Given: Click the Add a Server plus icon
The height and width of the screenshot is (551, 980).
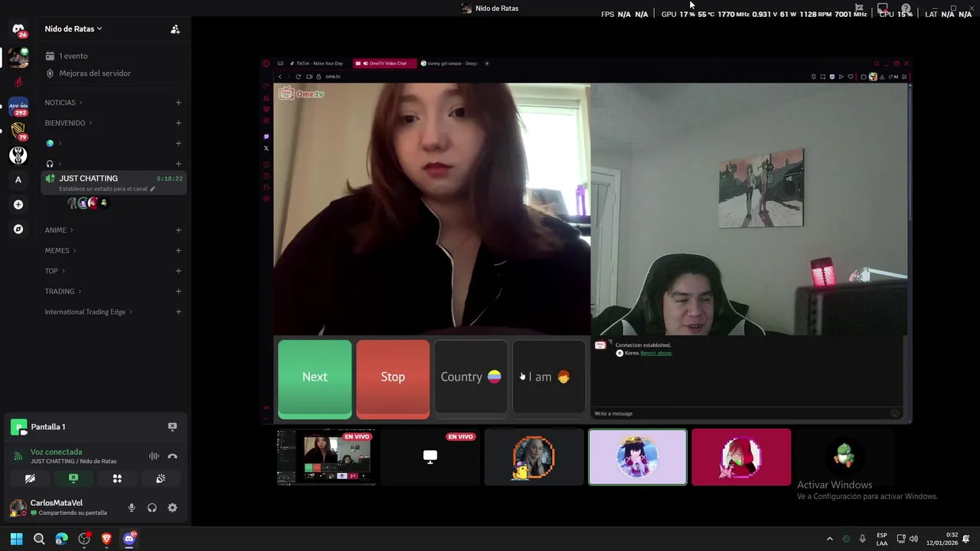Looking at the screenshot, I should 18,204.
